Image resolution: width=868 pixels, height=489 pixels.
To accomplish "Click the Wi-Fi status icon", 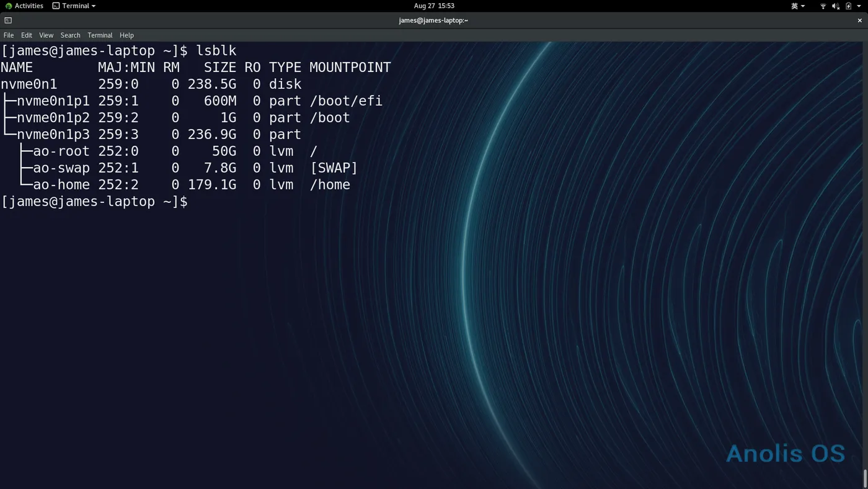I will point(823,6).
